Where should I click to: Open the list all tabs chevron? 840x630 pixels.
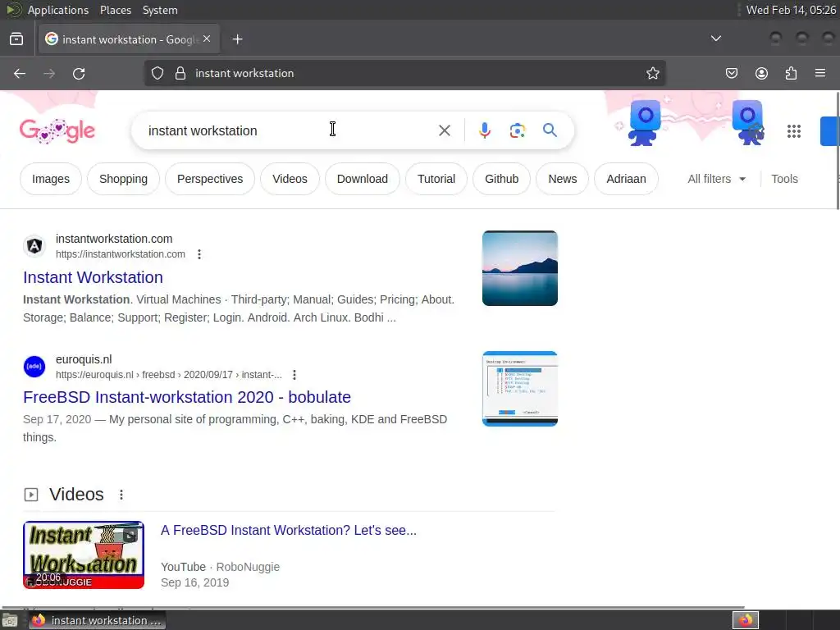(715, 39)
